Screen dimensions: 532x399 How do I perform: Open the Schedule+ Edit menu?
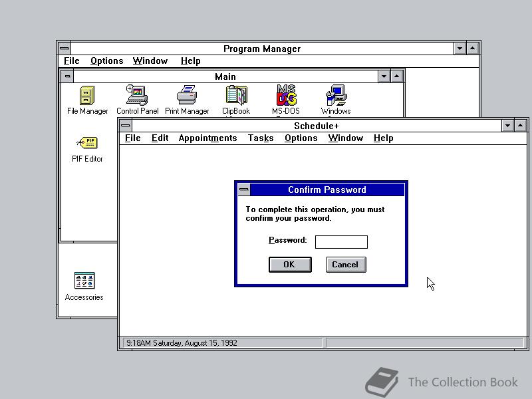coord(160,138)
